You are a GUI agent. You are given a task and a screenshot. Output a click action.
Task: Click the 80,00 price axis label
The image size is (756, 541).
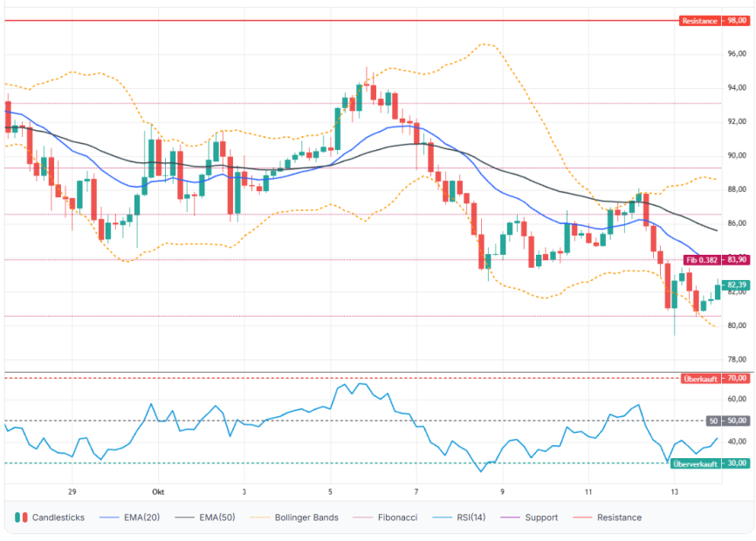pyautogui.click(x=737, y=325)
